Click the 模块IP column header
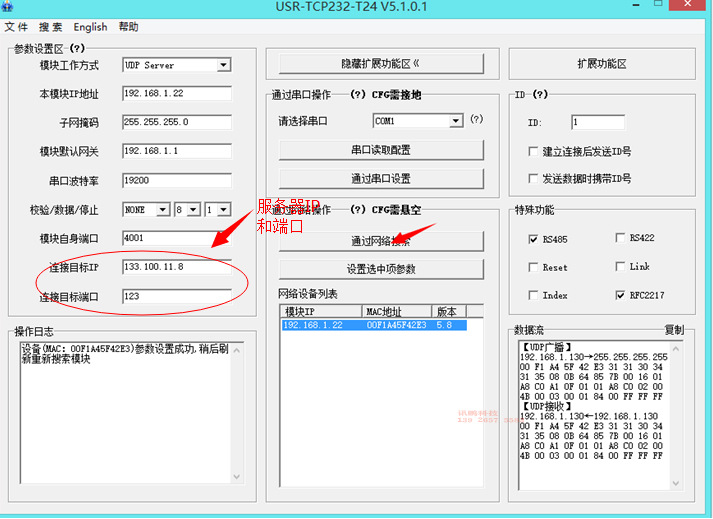 (x=321, y=312)
